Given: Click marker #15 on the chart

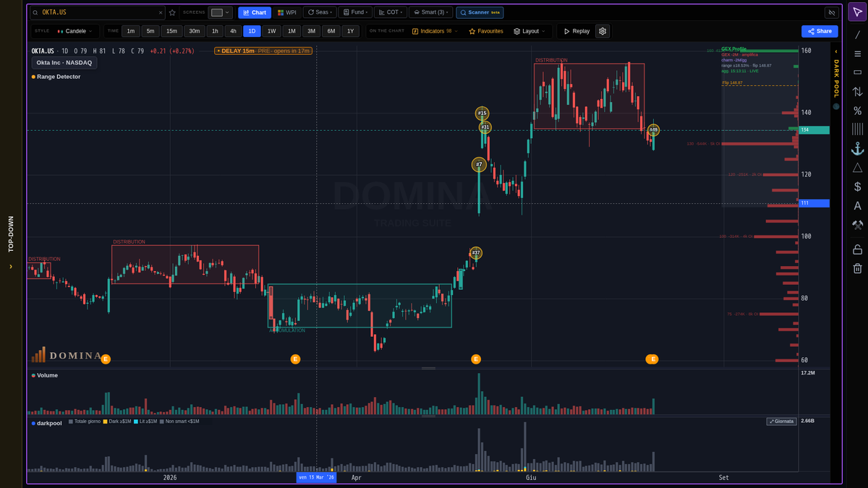Looking at the screenshot, I should pos(482,113).
